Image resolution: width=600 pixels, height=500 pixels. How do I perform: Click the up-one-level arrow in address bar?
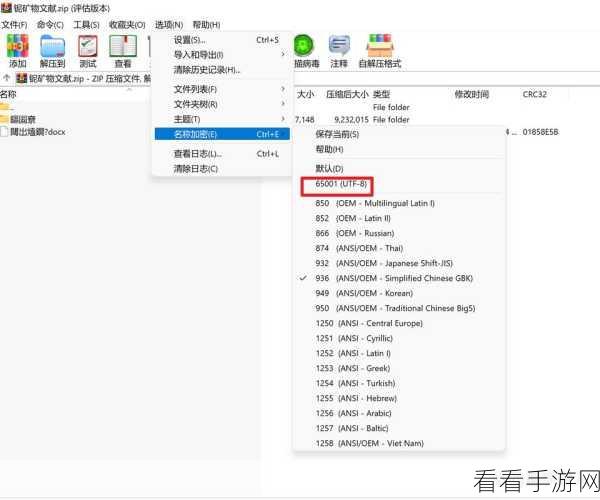(x=7, y=78)
